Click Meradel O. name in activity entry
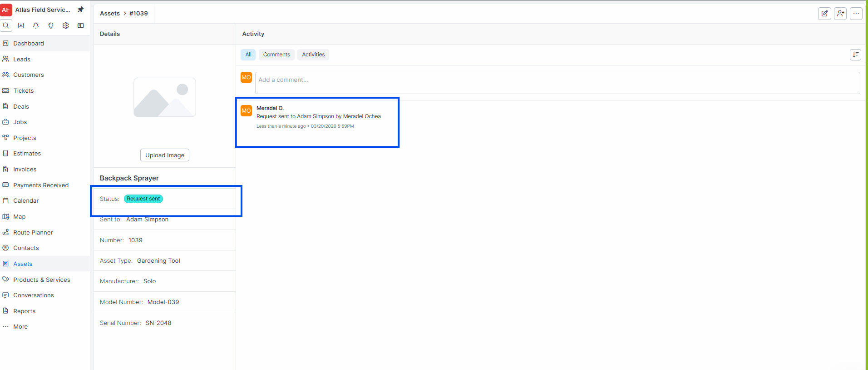 click(x=270, y=108)
